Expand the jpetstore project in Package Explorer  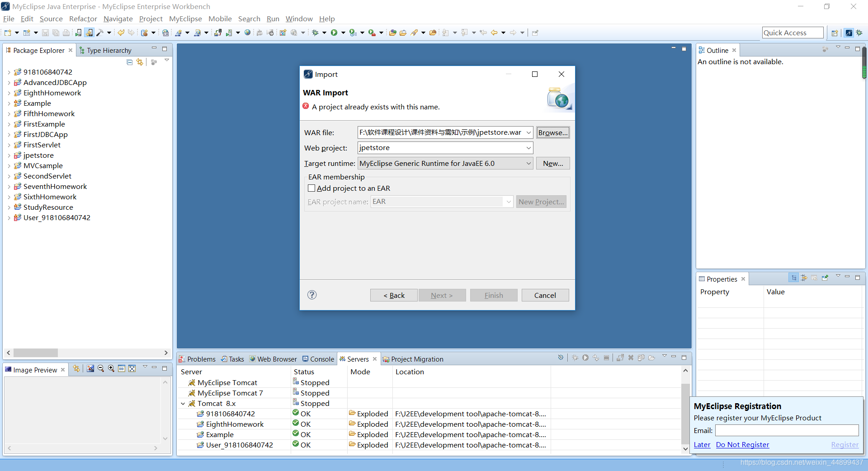click(9, 155)
